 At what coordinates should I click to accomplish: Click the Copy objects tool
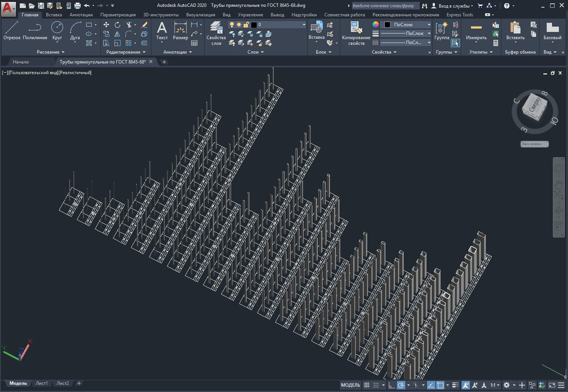click(x=106, y=34)
